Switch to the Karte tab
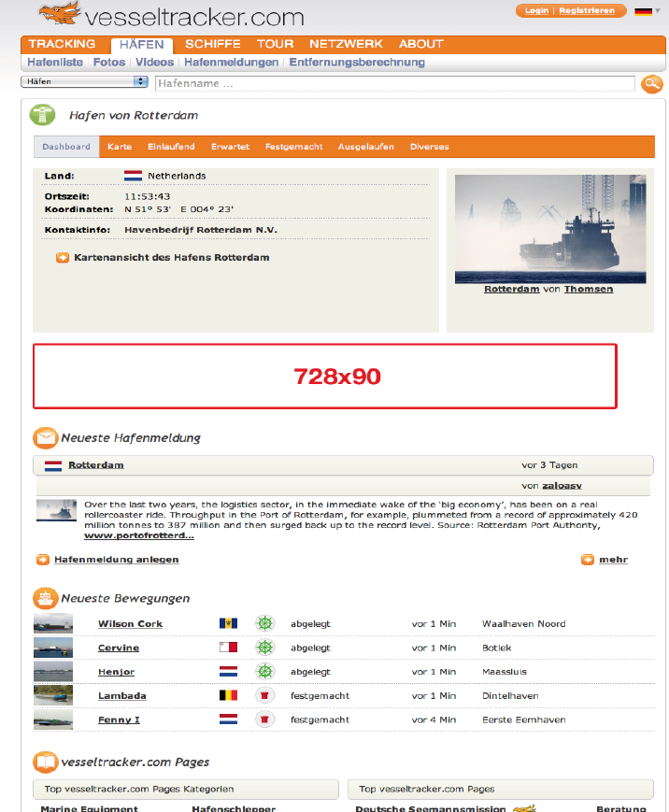This screenshot has width=669, height=812. pos(120,147)
